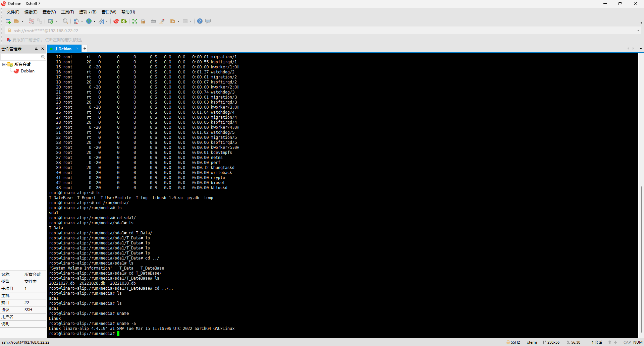Click the xterm status bar label
Screen dimensions: 644x346
[532, 342]
